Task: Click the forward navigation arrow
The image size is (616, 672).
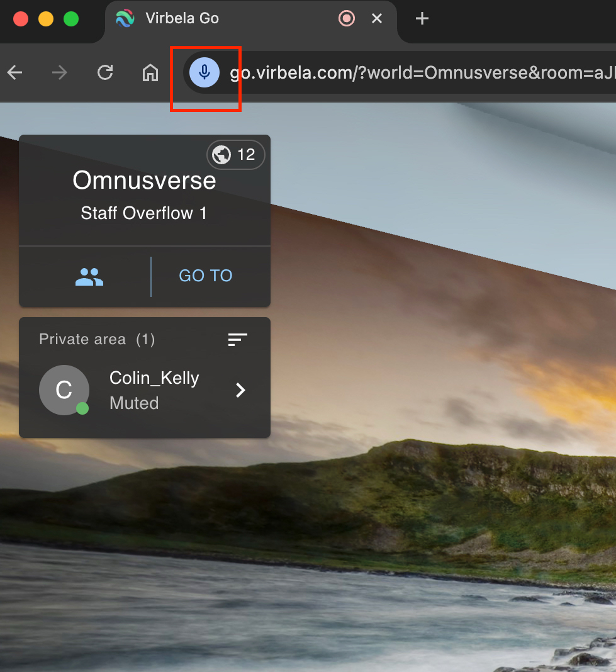Action: click(60, 73)
